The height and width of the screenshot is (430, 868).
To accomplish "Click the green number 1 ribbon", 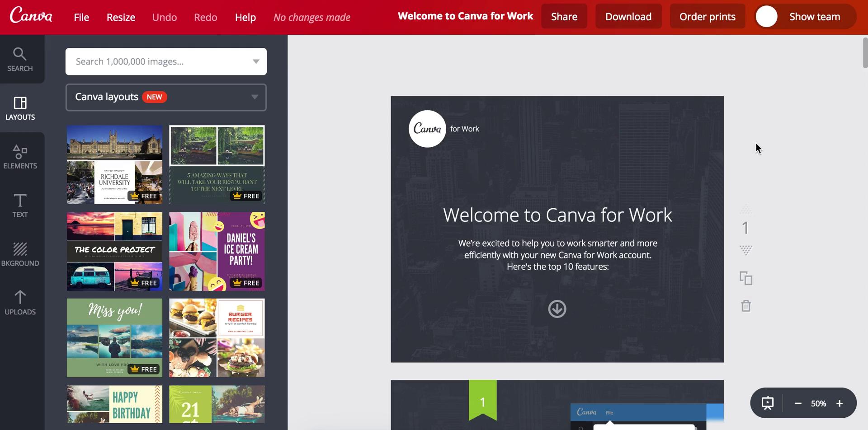I will click(x=482, y=400).
